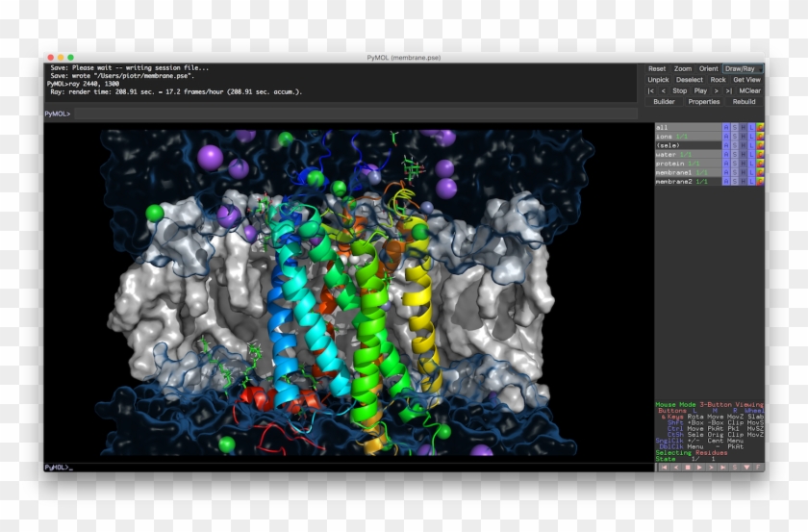808x532 pixels.
Task: Toggle the all row in the object list
Action: [689, 127]
